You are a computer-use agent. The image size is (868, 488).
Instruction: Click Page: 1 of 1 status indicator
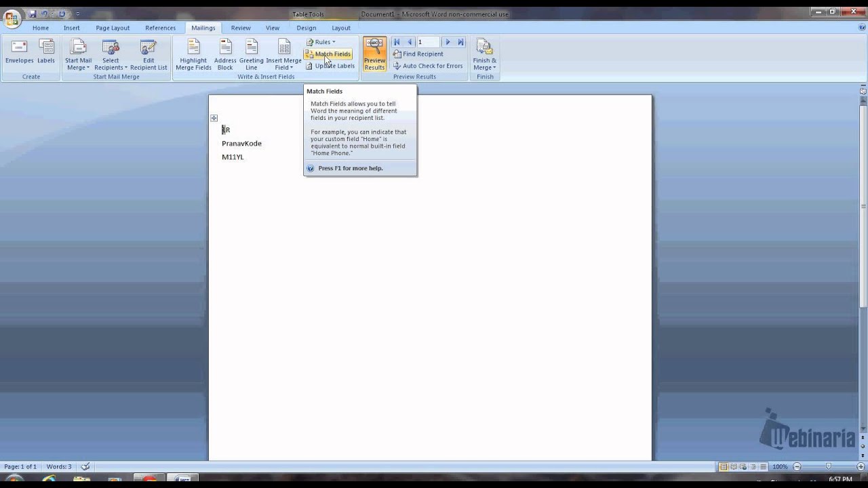(20, 467)
